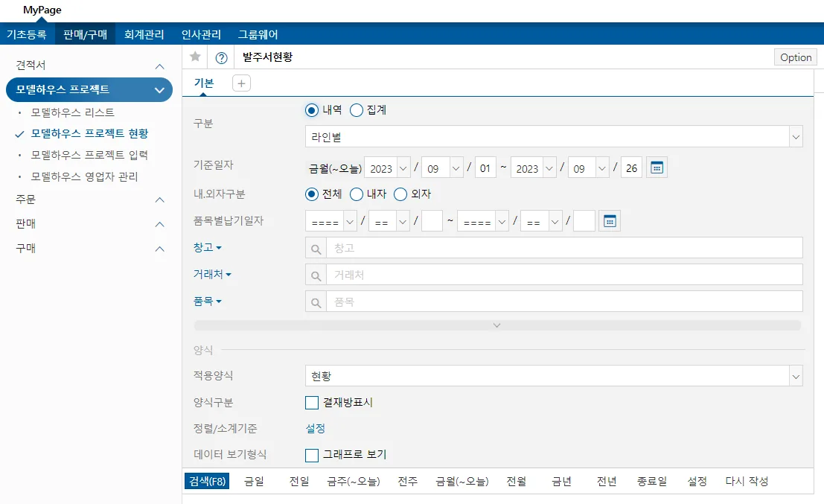
Task: Open the 거래처 label dropdown
Action: point(212,274)
